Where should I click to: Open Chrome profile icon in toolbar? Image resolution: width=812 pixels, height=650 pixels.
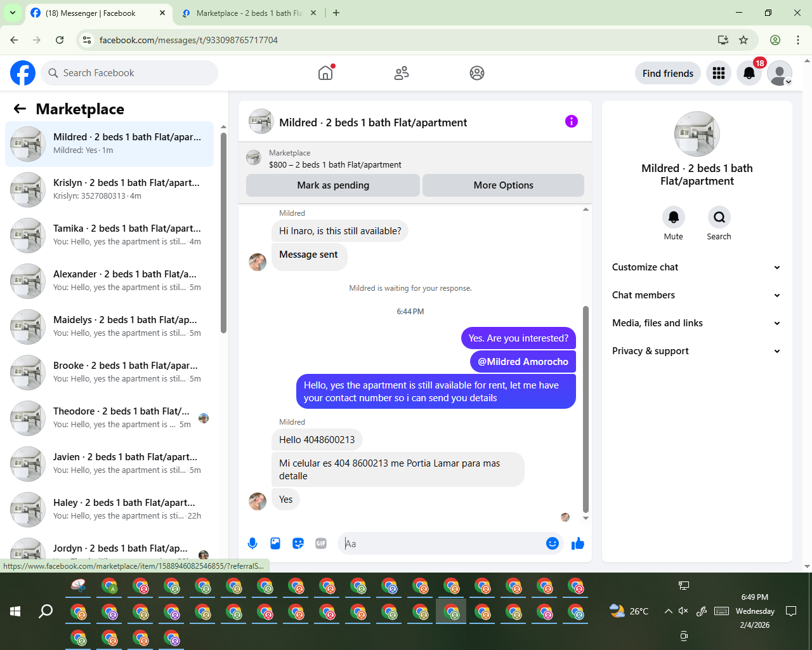click(x=775, y=40)
